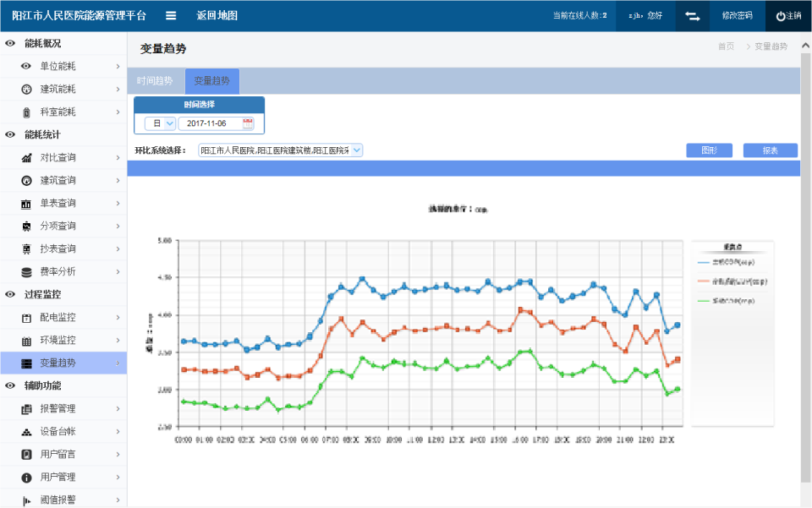Image resolution: width=812 pixels, height=508 pixels.
Task: Switch to the 时间趋势 tab
Action: [155, 81]
